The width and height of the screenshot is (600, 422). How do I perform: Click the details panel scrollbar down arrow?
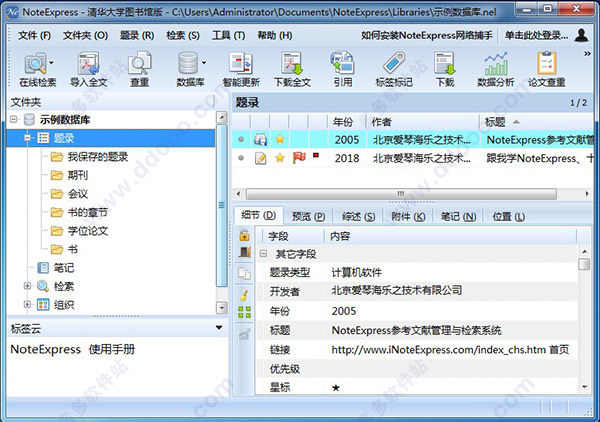[x=584, y=387]
